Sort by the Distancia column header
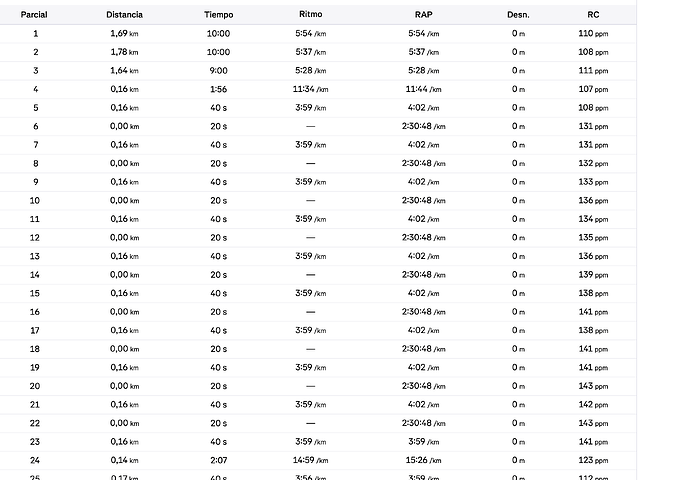 [124, 15]
